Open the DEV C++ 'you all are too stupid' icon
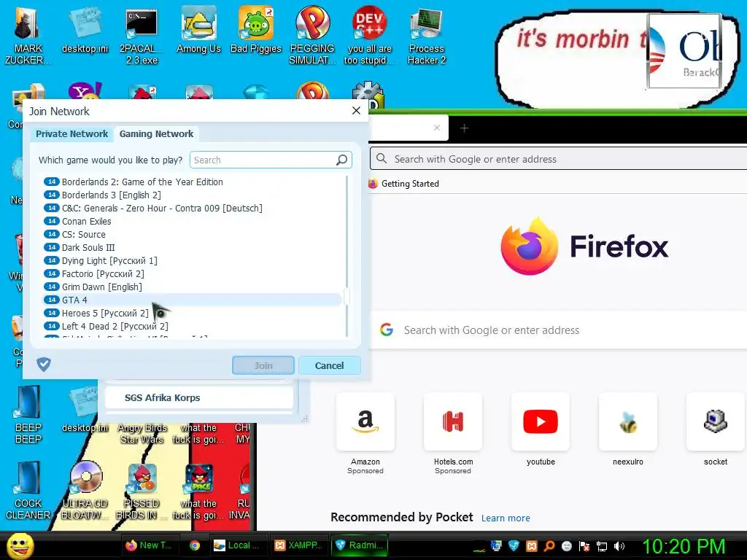The width and height of the screenshot is (747, 560). pyautogui.click(x=369, y=36)
